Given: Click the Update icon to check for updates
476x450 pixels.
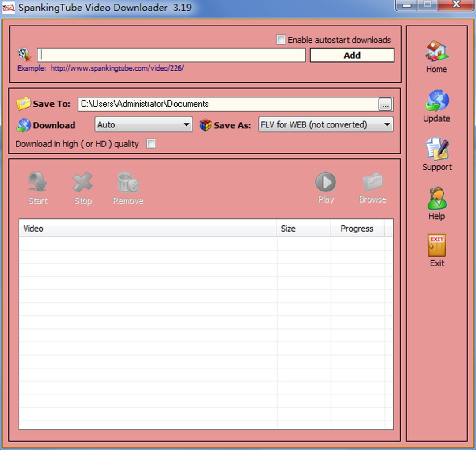Looking at the screenshot, I should pos(436,102).
